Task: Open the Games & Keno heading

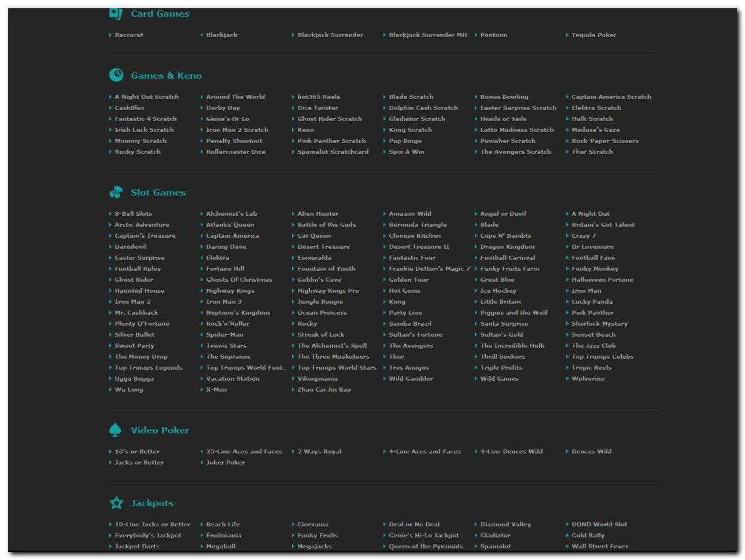Action: pos(167,76)
